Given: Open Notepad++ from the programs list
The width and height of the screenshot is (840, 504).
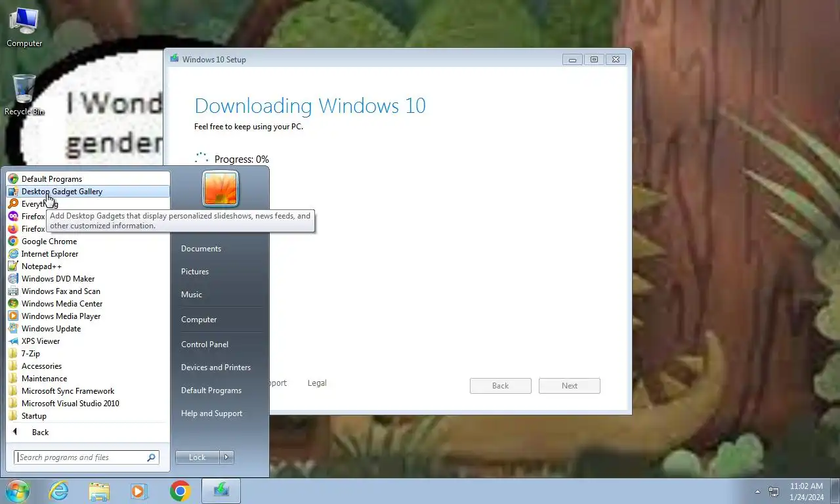Looking at the screenshot, I should (88, 266).
